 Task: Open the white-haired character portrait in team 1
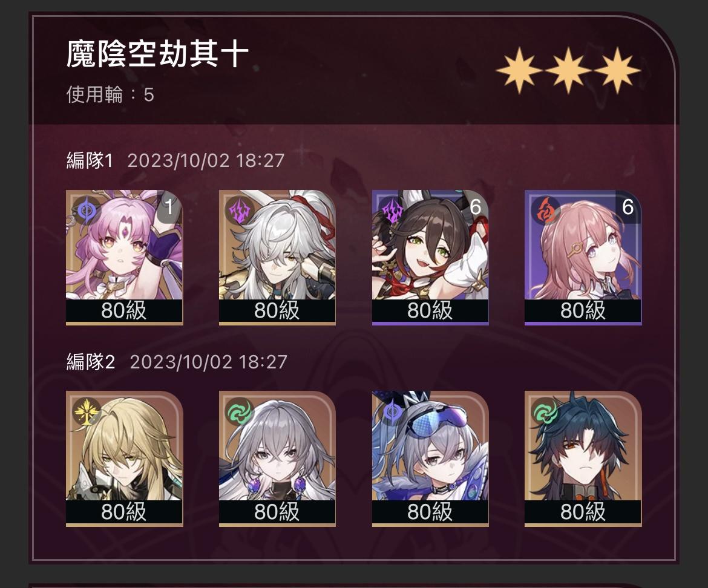(277, 257)
